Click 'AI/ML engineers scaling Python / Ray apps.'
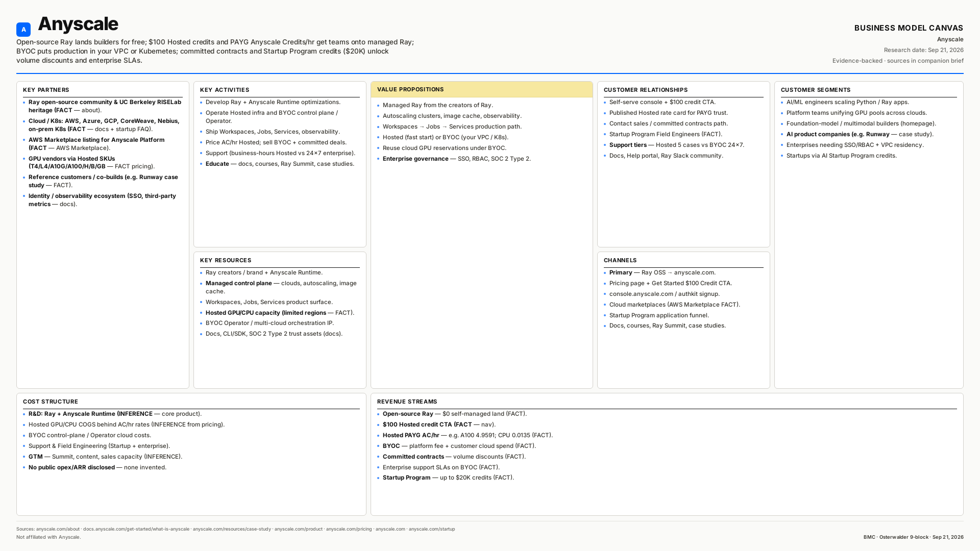 click(848, 102)
